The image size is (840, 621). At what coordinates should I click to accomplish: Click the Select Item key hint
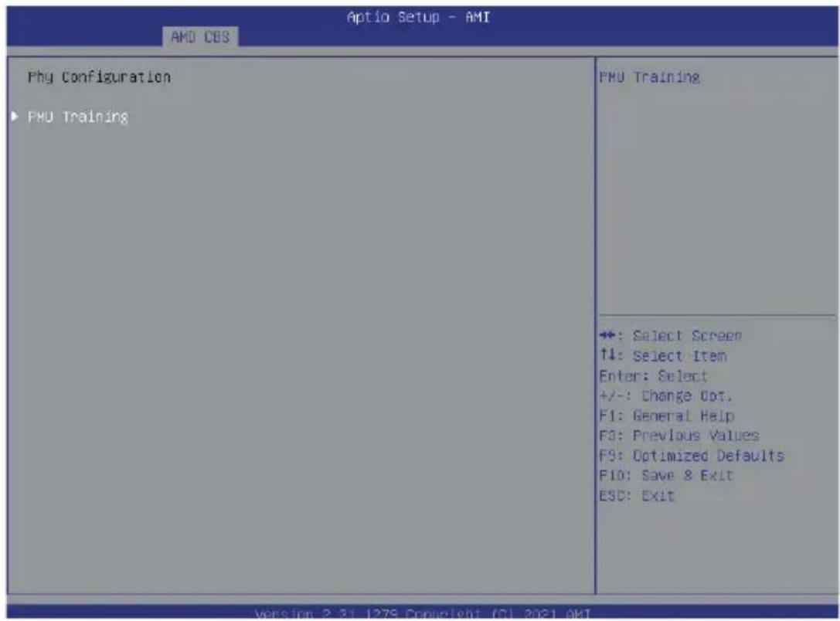663,355
